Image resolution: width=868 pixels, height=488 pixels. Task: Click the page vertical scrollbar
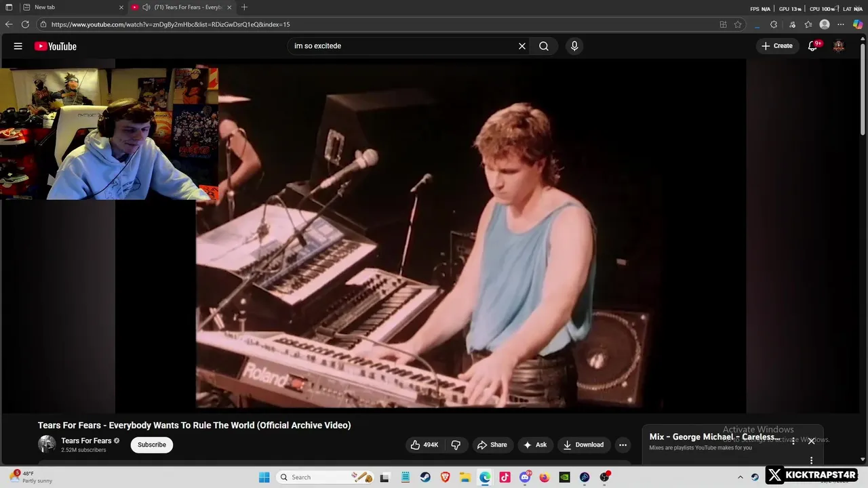[x=863, y=88]
